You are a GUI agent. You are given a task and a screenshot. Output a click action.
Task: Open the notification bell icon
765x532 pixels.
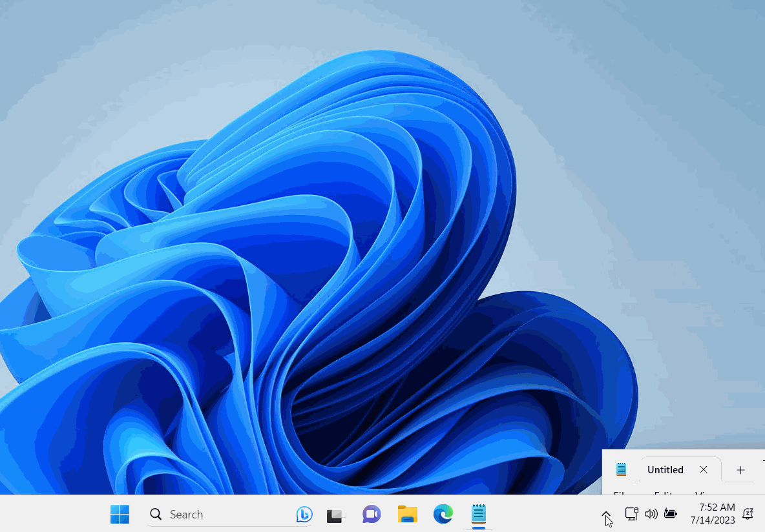click(x=748, y=514)
